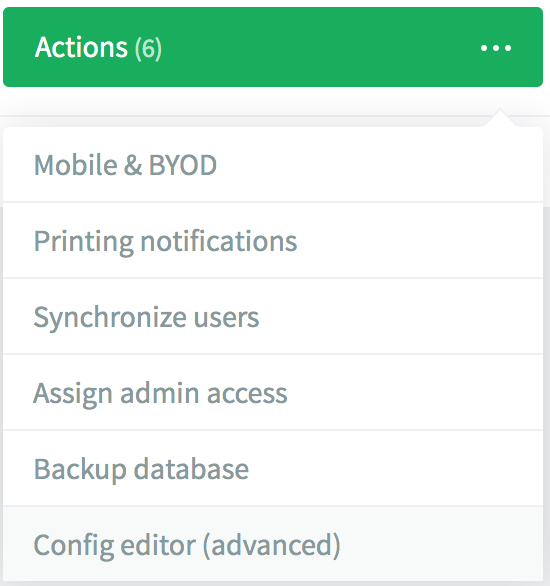Click the green Actions (6) button

click(273, 47)
